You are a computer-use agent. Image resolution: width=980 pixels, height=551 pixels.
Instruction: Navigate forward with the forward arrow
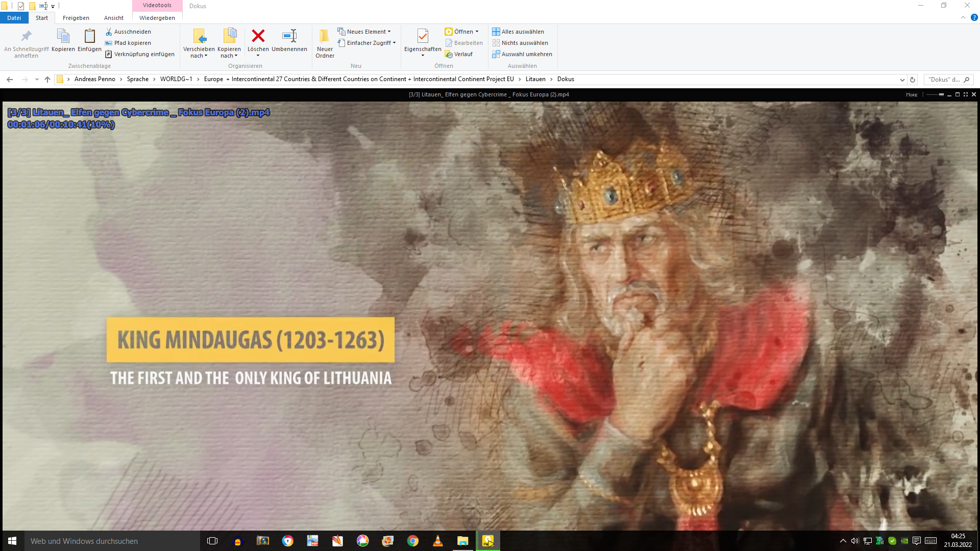pos(24,79)
